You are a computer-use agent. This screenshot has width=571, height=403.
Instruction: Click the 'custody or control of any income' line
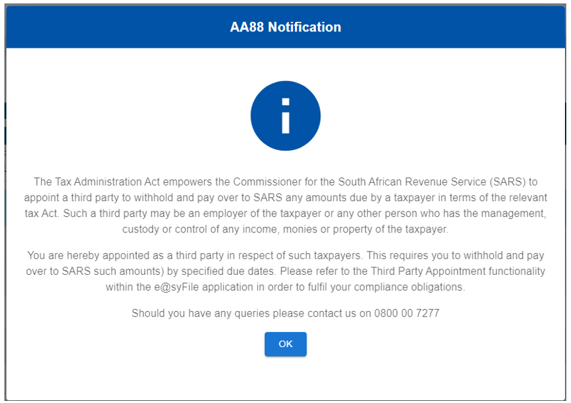pyautogui.click(x=286, y=229)
